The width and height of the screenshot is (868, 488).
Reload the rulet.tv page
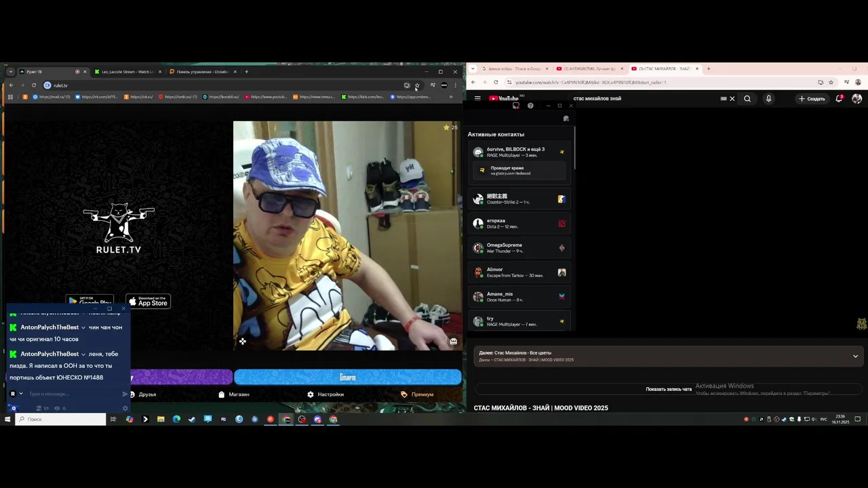pos(33,85)
